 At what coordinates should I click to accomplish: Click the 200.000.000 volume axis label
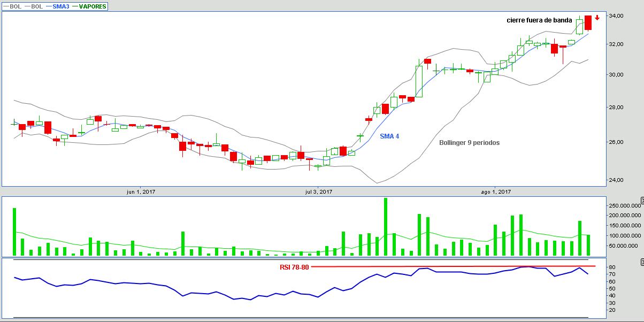[x=624, y=215]
